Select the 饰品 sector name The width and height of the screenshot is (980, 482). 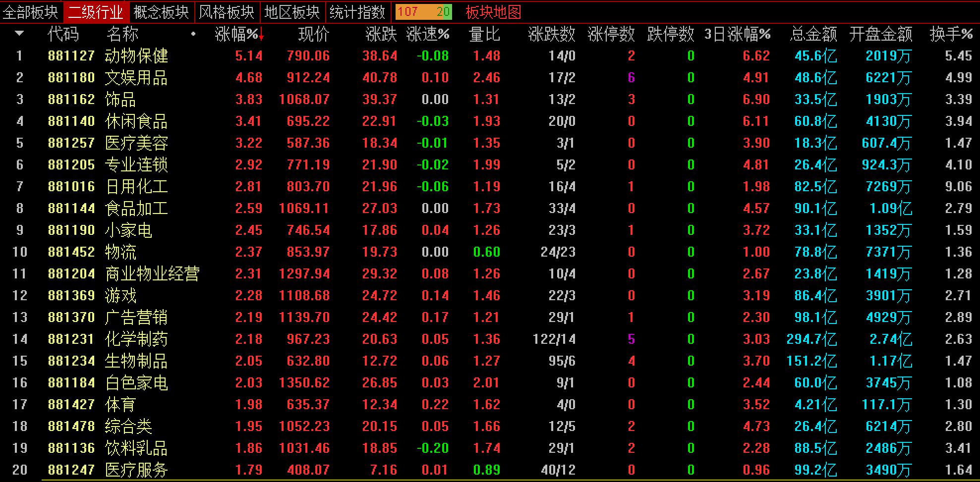coord(120,99)
